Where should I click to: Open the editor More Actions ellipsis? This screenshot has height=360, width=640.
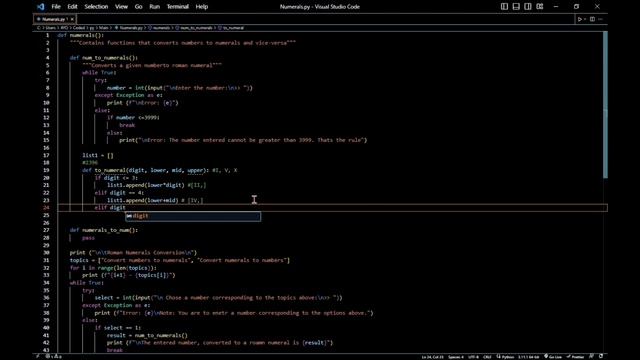(x=600, y=19)
